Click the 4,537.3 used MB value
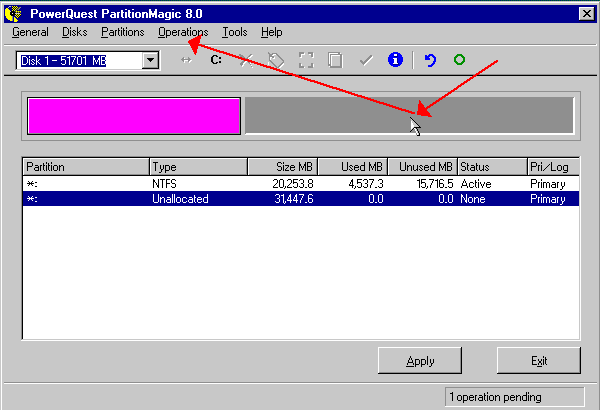Screen dimensions: 600x410 [365, 184]
